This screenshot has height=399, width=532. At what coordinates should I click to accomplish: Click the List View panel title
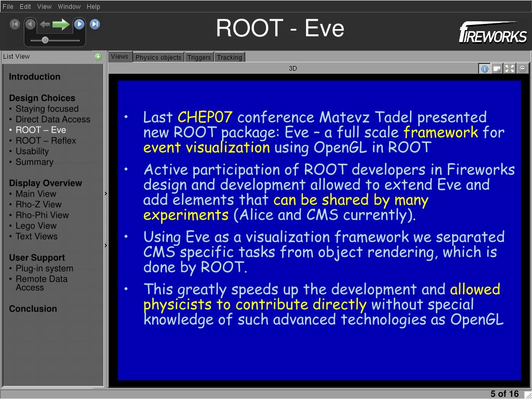[16, 57]
